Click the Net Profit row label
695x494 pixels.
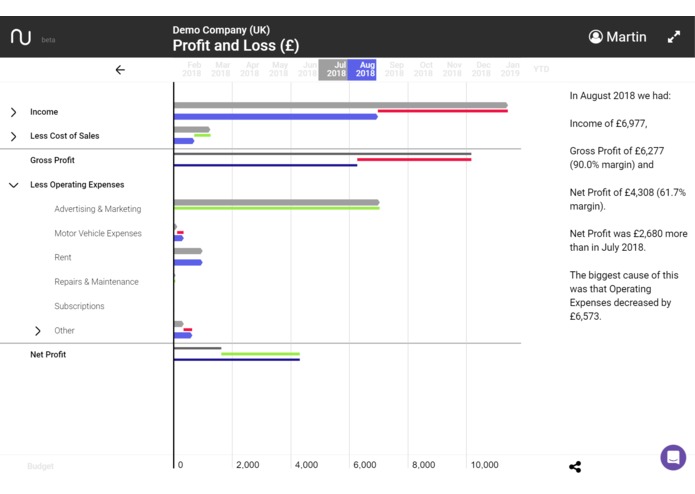pos(48,354)
